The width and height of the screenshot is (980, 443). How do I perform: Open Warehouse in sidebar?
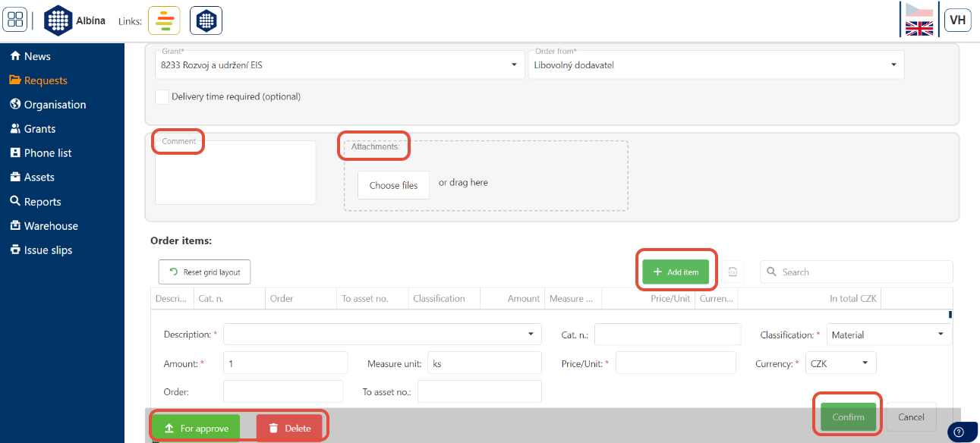(x=51, y=226)
